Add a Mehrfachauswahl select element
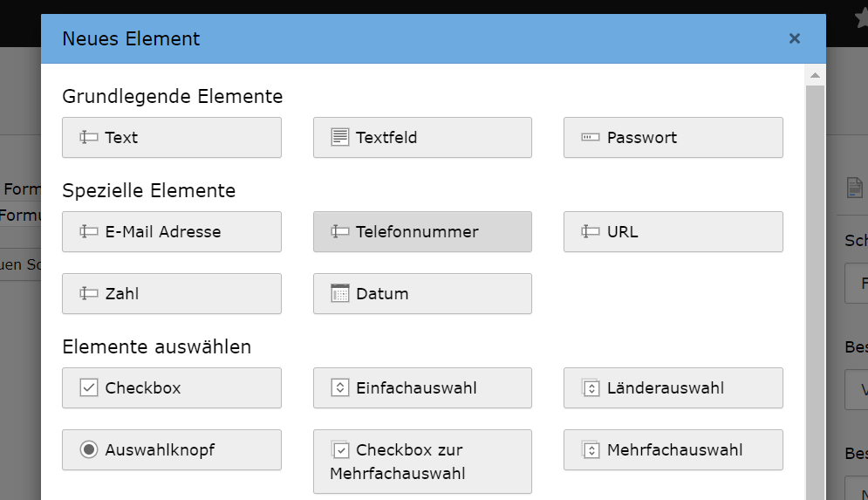Viewport: 868px width, 500px height. click(673, 450)
